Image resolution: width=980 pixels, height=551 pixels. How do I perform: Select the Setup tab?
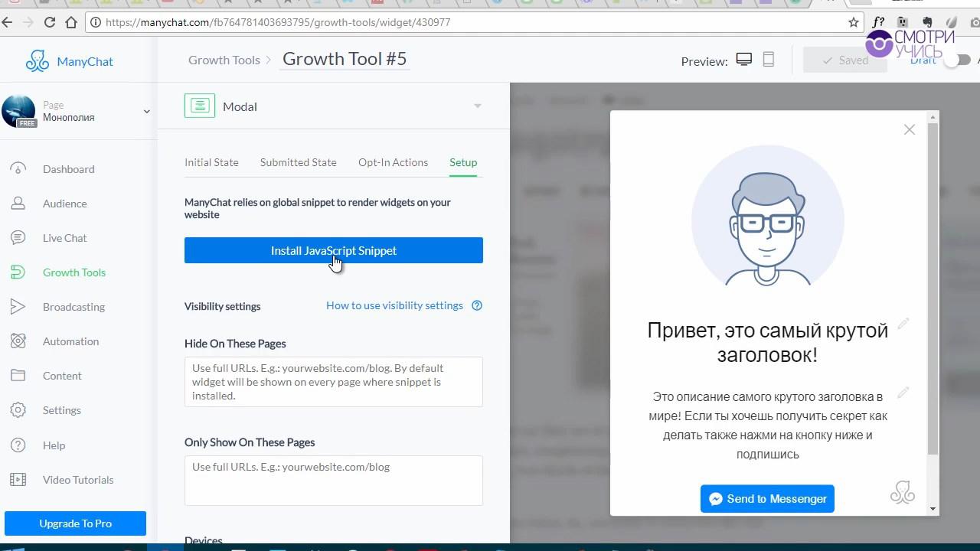[463, 162]
